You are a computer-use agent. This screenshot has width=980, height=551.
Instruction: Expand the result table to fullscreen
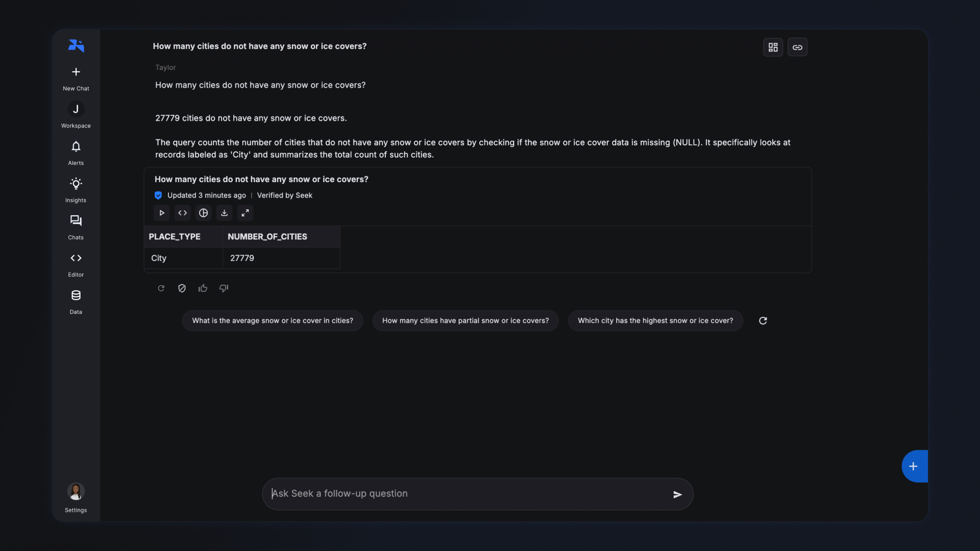(246, 213)
